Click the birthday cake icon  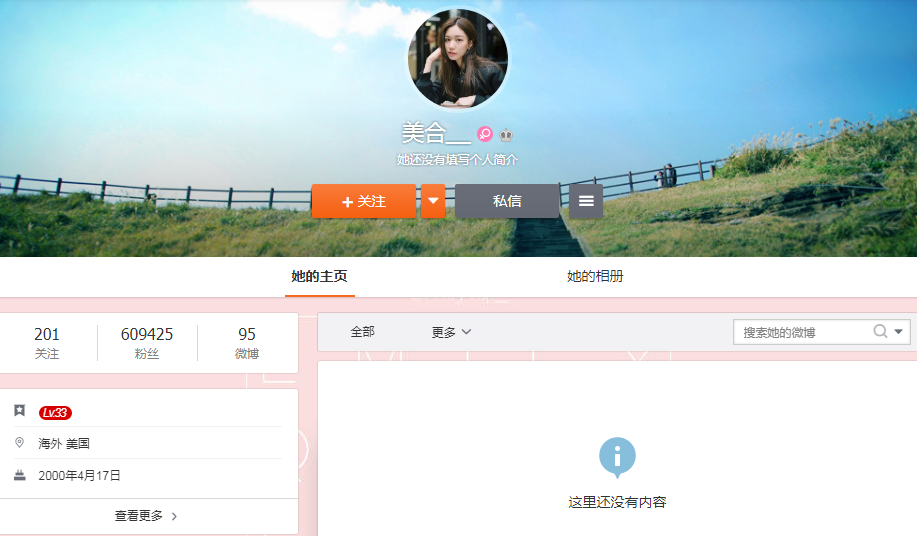pos(20,475)
